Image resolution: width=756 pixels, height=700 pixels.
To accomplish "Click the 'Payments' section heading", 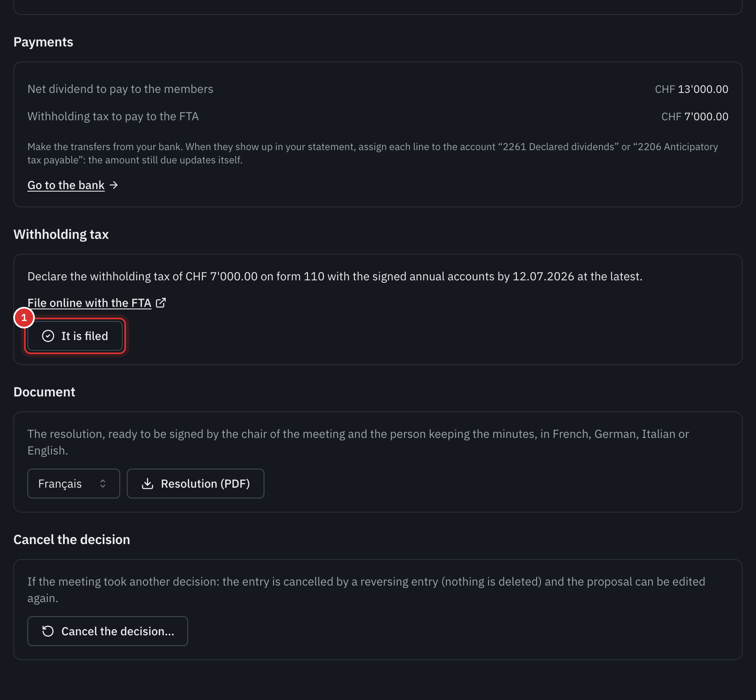I will [43, 42].
